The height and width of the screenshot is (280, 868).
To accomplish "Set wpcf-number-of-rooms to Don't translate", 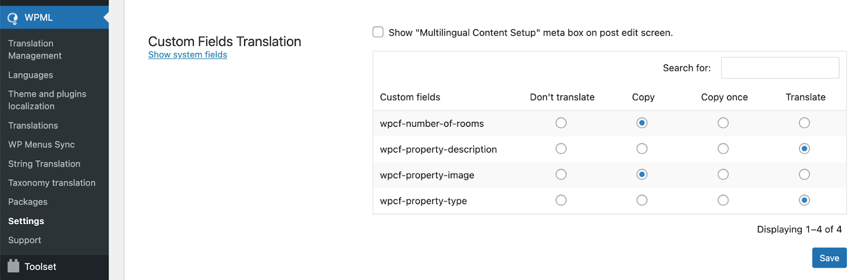I will [x=561, y=123].
